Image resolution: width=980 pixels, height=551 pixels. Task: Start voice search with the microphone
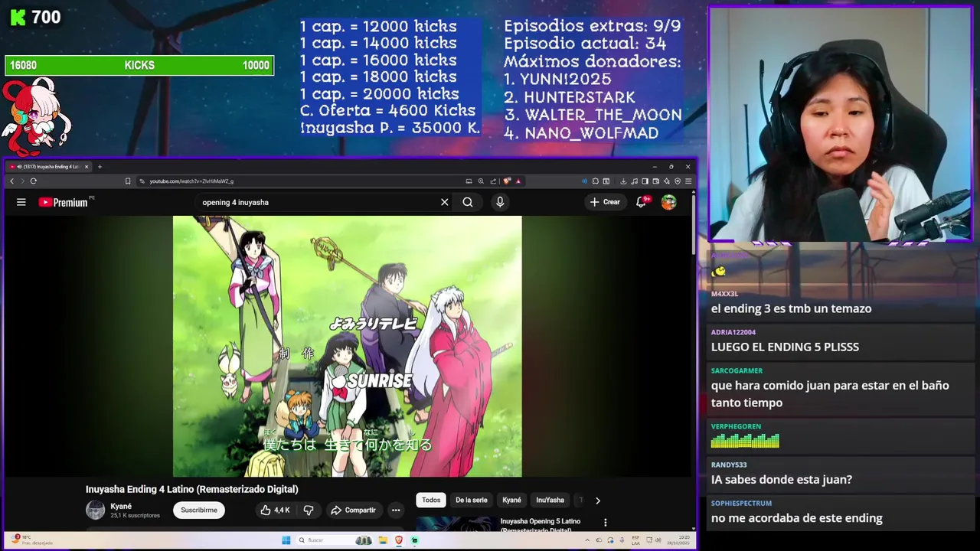coord(500,202)
